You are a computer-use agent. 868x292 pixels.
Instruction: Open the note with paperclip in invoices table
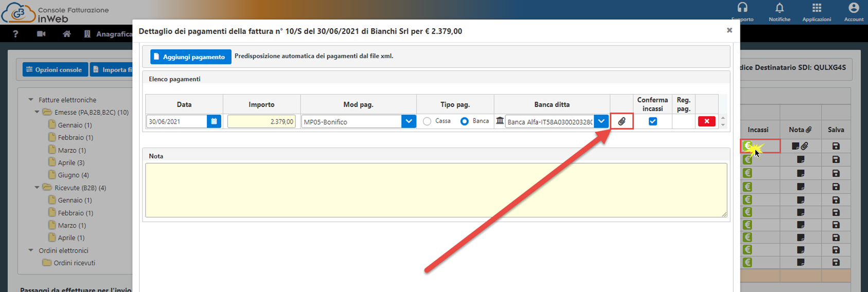point(800,146)
